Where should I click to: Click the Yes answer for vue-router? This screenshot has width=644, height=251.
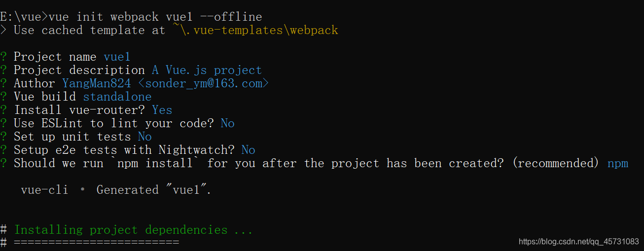[162, 110]
